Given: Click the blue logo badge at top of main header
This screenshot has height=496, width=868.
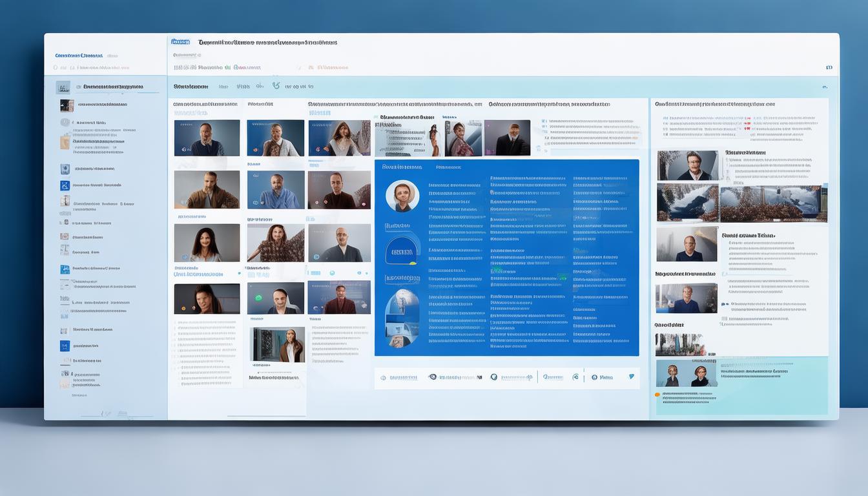Looking at the screenshot, I should (x=180, y=42).
